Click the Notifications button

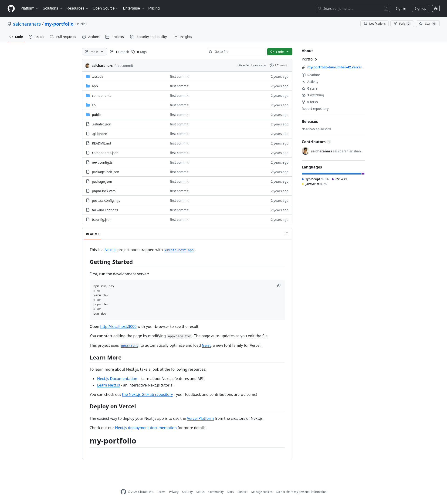(x=374, y=24)
